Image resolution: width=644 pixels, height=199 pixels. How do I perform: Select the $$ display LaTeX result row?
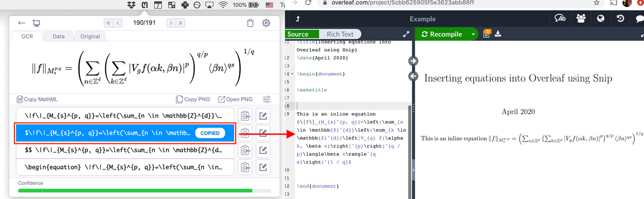coord(126,150)
